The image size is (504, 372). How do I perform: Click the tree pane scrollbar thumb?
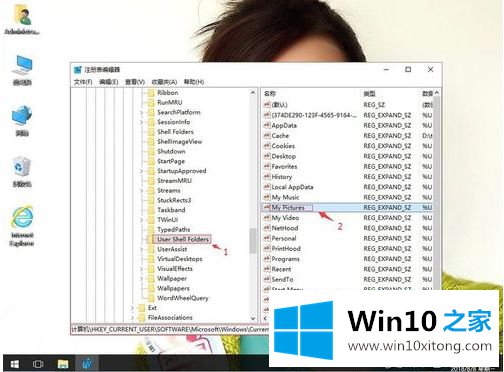click(x=253, y=241)
